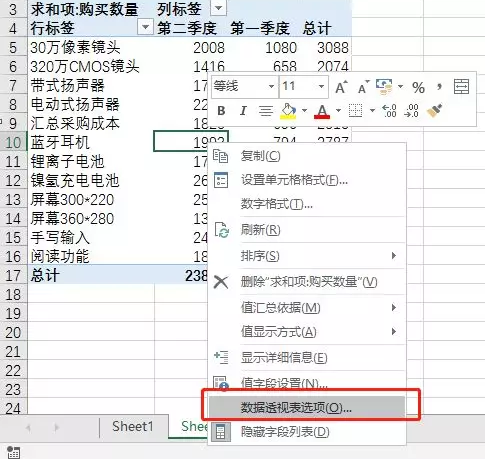Apply yellow fill color bucket

[x=289, y=111]
